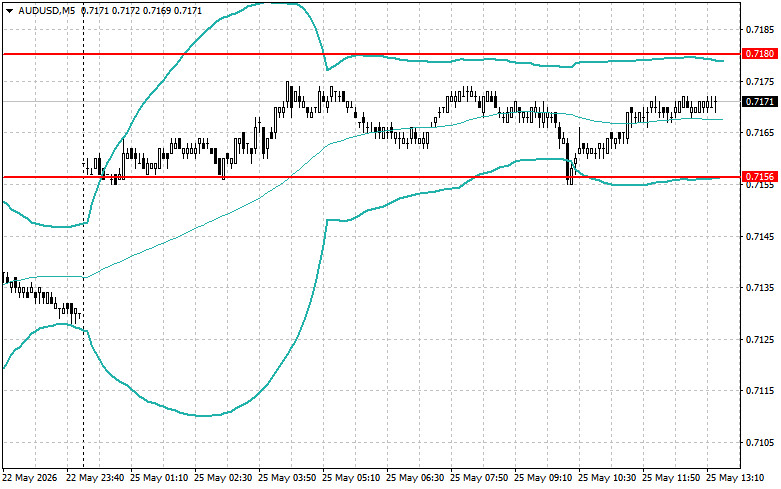Select the 25 May 13:10 time label
The height and width of the screenshot is (489, 781).
[x=735, y=478]
